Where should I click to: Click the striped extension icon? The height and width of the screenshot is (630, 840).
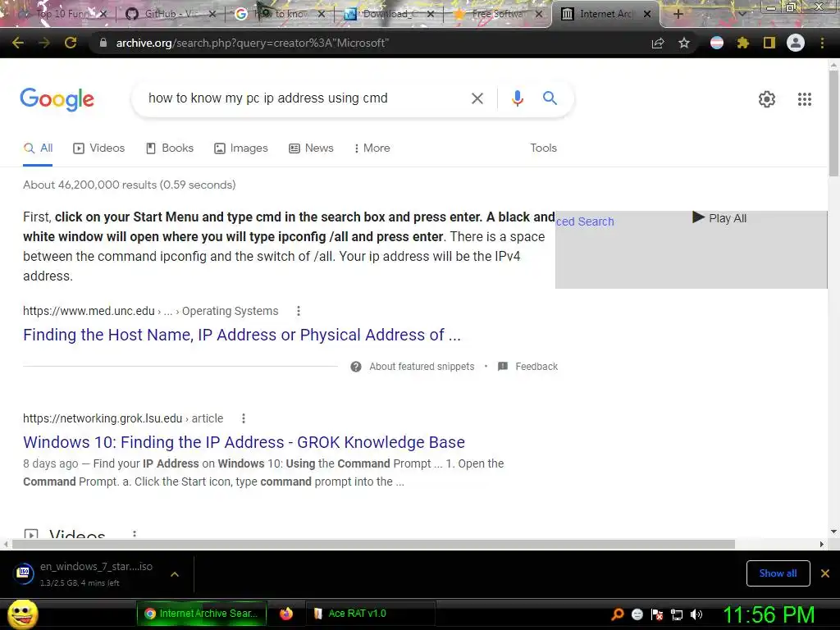click(717, 43)
